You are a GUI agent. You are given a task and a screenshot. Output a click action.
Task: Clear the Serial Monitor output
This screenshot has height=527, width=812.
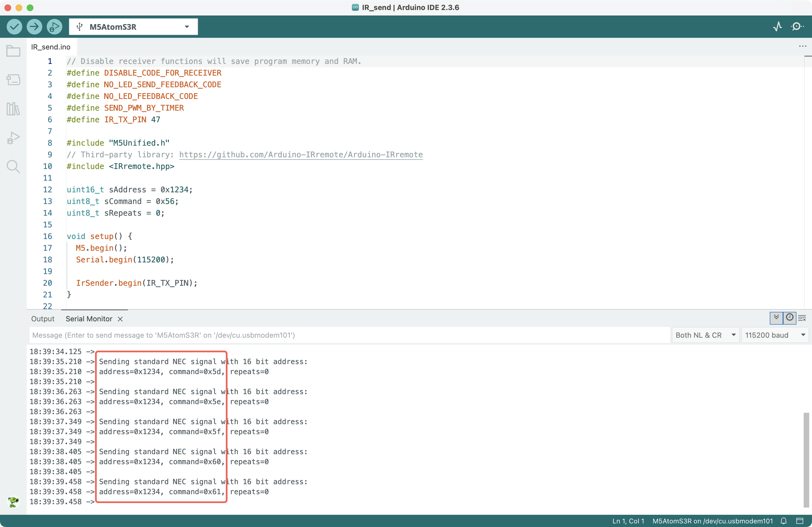pyautogui.click(x=802, y=318)
